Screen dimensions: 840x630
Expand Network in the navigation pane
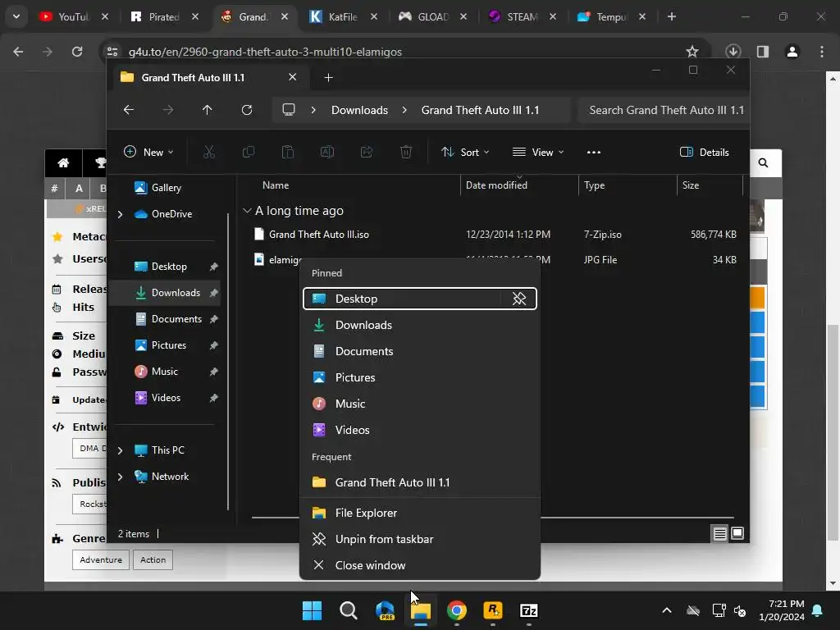click(120, 477)
